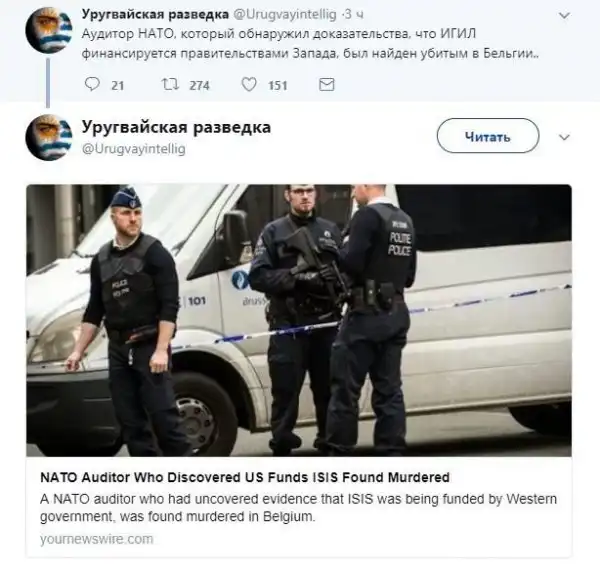Image resolution: width=600 pixels, height=569 pixels.
Task: Click the reply speech bubble icon
Action: click(92, 84)
